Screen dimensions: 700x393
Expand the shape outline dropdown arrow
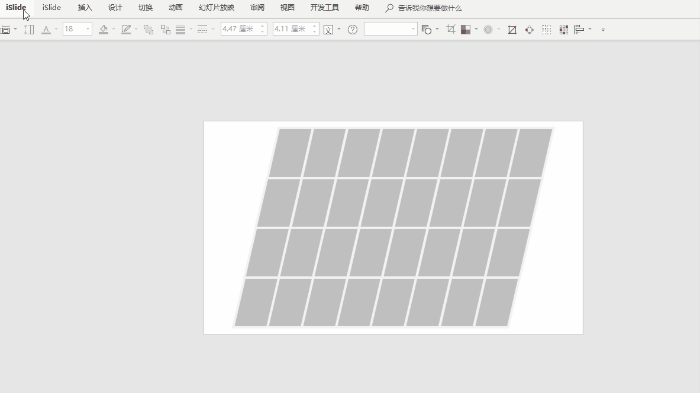tap(136, 29)
